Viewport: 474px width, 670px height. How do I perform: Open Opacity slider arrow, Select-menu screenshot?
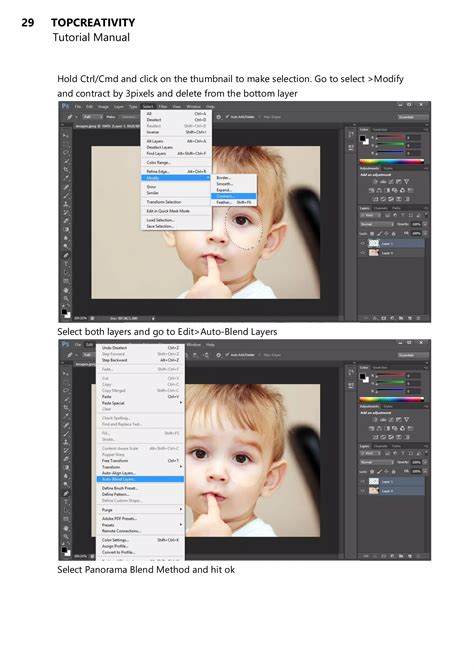pyautogui.click(x=425, y=224)
